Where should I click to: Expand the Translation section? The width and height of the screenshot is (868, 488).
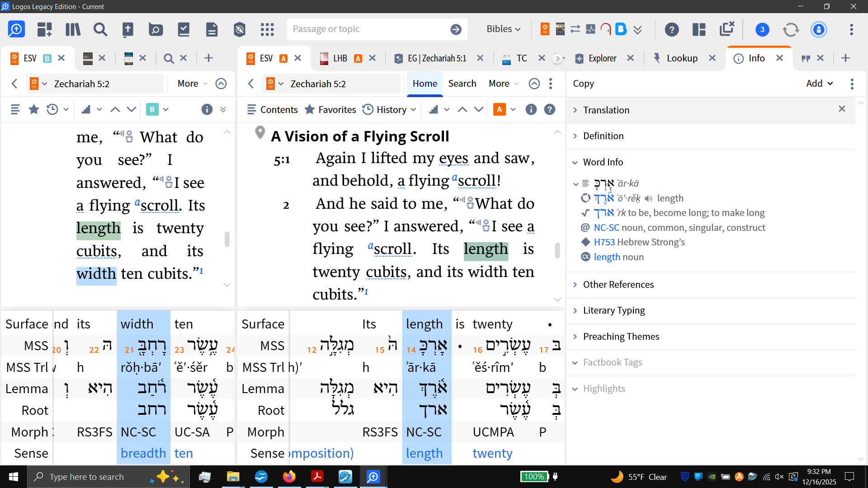(x=606, y=110)
